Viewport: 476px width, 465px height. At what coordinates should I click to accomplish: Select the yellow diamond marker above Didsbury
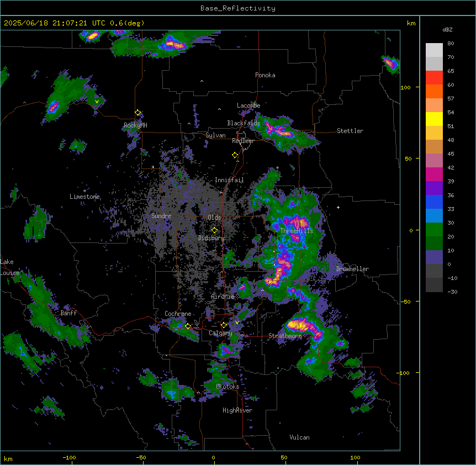pos(214,230)
